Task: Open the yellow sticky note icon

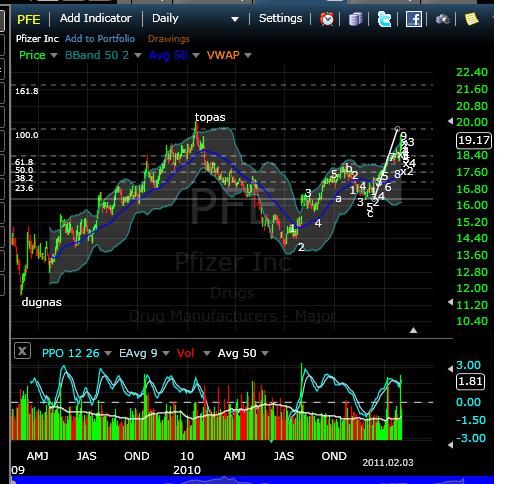Action: pos(472,19)
